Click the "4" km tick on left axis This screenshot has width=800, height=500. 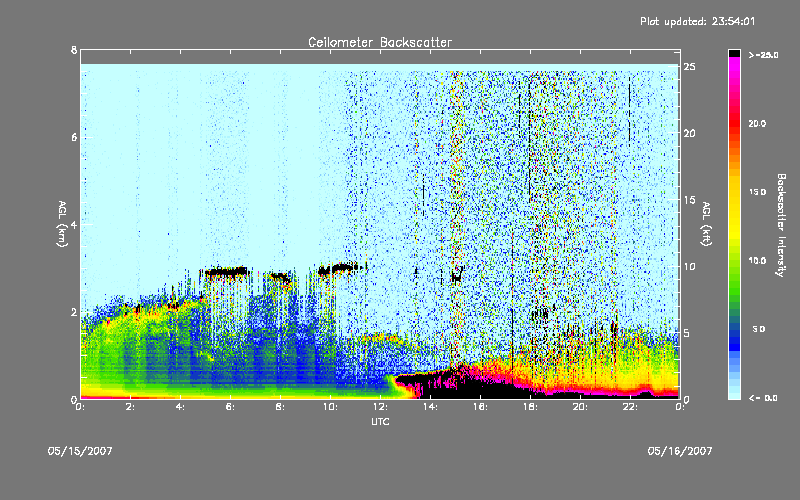click(74, 224)
